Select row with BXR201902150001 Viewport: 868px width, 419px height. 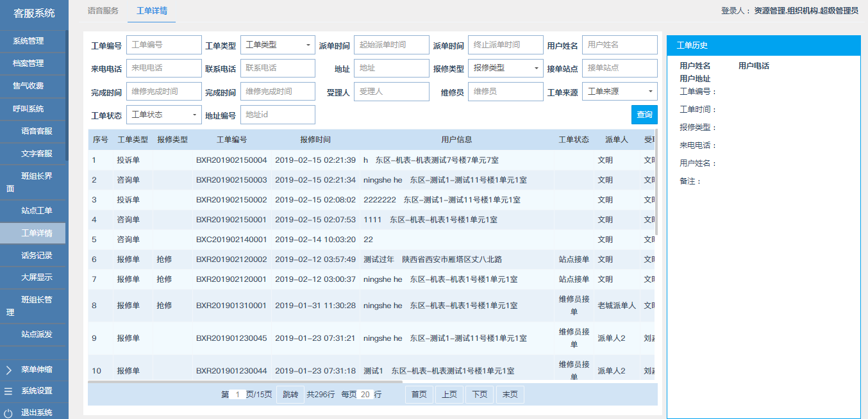pos(372,220)
